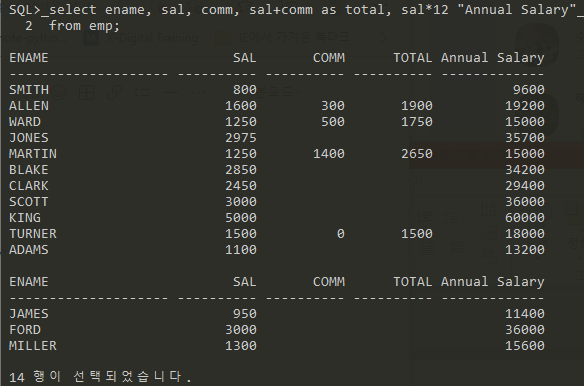Click BLAKE's salary 2850
Screen dimensions: 584x386
click(x=241, y=170)
